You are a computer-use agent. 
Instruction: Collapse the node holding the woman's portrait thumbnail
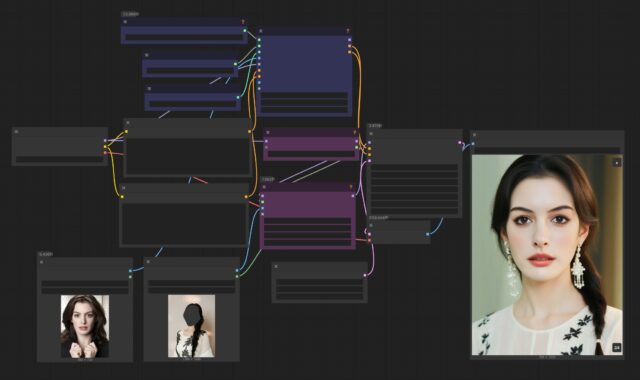coord(42,262)
